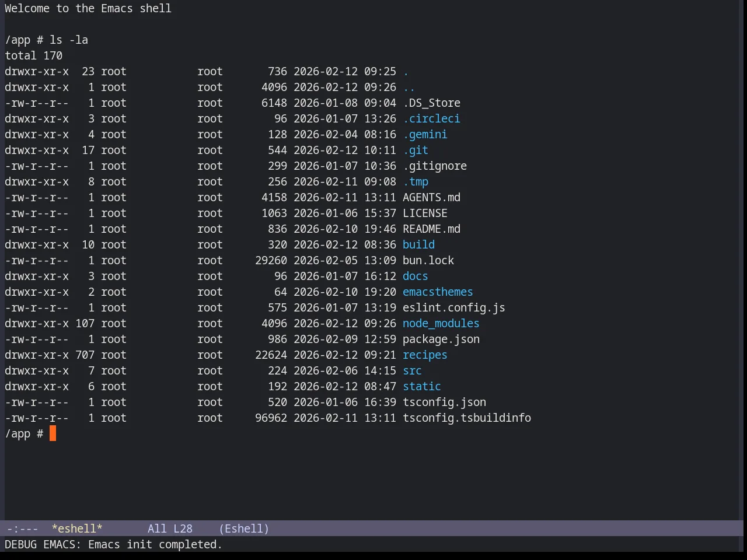
Task: Click the 575 size value for eslint.config.js
Action: pos(277,308)
